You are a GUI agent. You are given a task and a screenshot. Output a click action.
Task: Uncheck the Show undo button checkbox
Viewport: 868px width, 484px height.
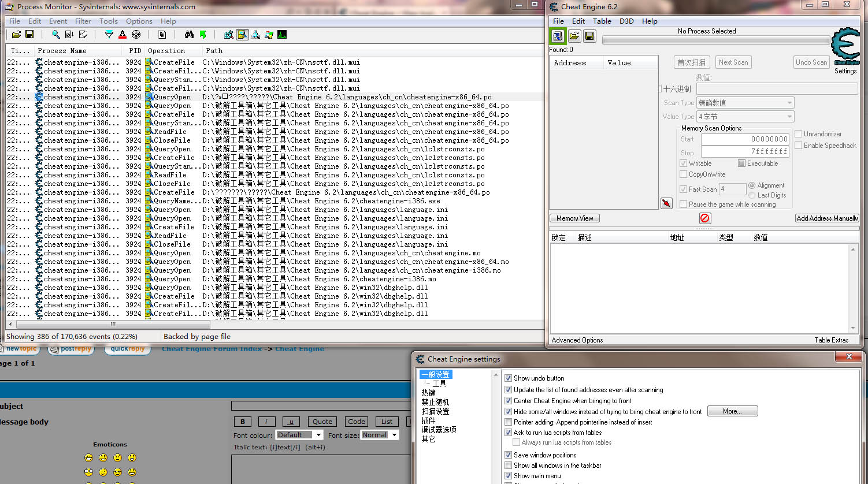click(509, 378)
